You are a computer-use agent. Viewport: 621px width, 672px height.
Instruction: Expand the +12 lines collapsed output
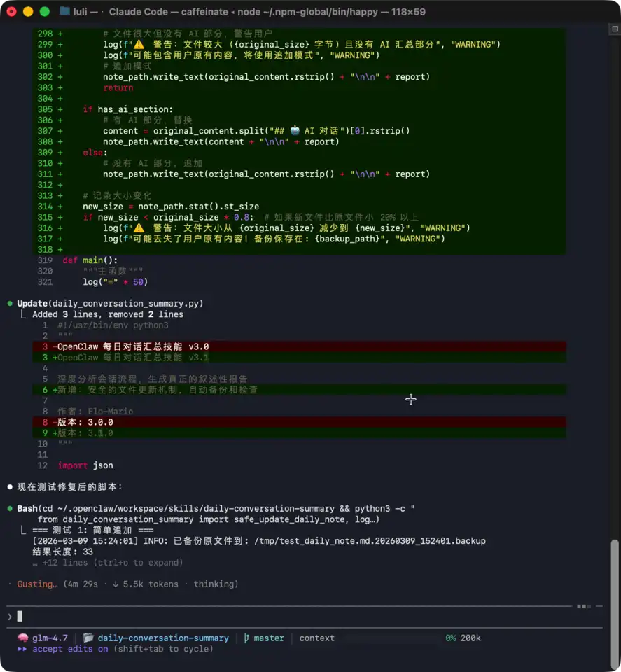click(x=108, y=562)
